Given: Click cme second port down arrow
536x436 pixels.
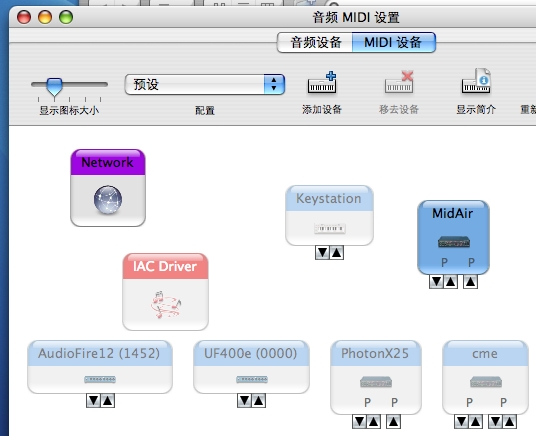Looking at the screenshot, I should (496, 422).
